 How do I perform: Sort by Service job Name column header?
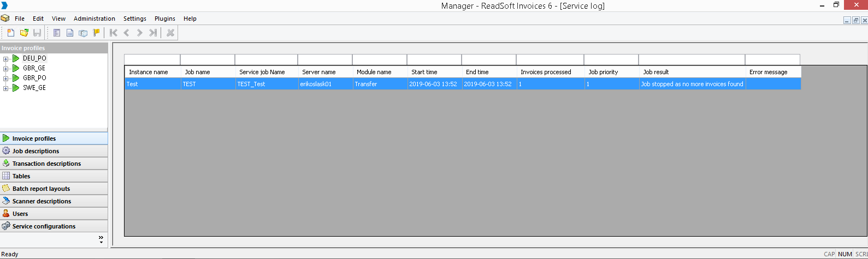pyautogui.click(x=266, y=72)
